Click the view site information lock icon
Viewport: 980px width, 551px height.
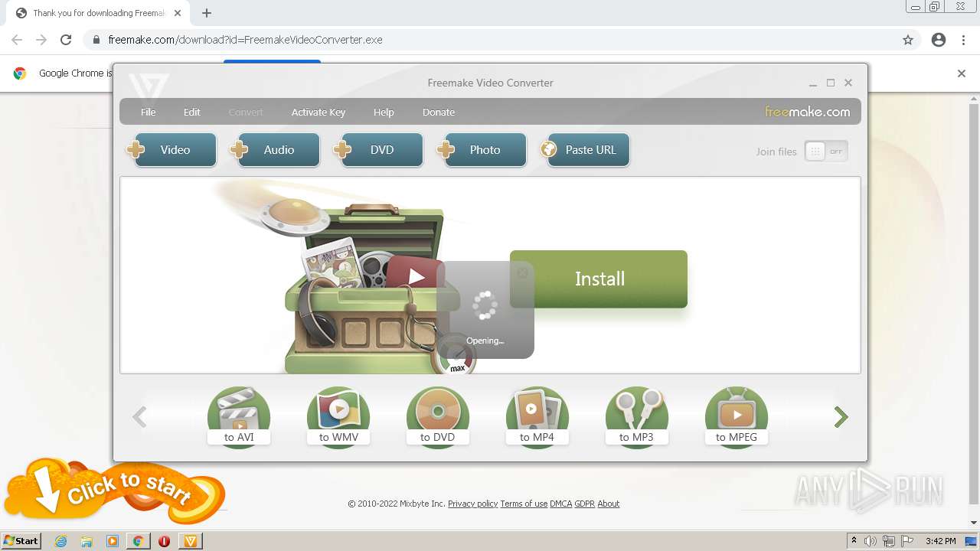coord(96,40)
